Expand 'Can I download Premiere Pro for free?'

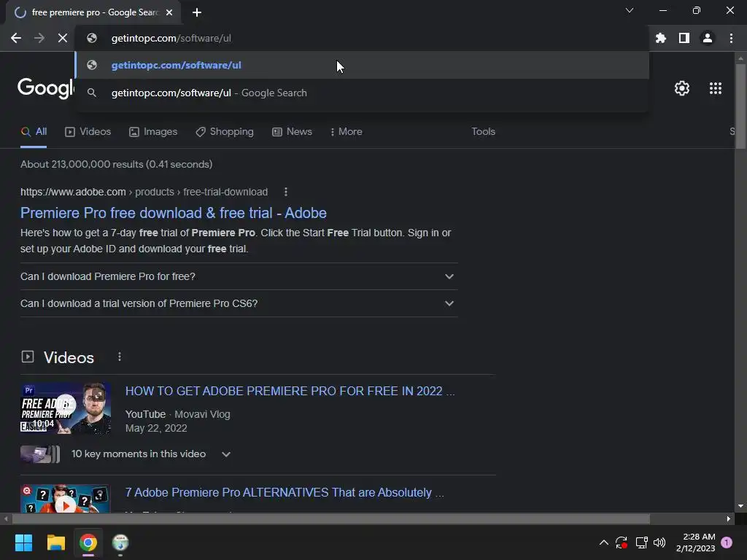(x=239, y=276)
